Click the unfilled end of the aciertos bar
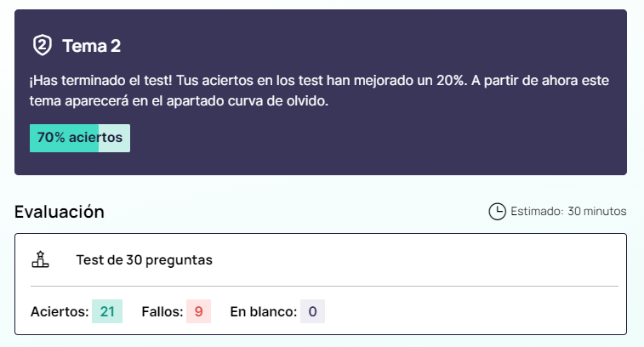The image size is (644, 347). point(115,138)
